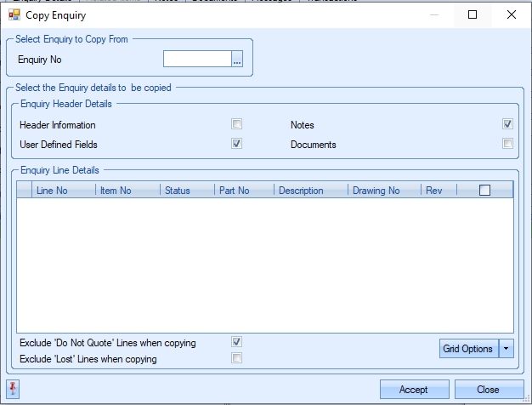Maximize the Copy Enquiry window

pyautogui.click(x=473, y=14)
